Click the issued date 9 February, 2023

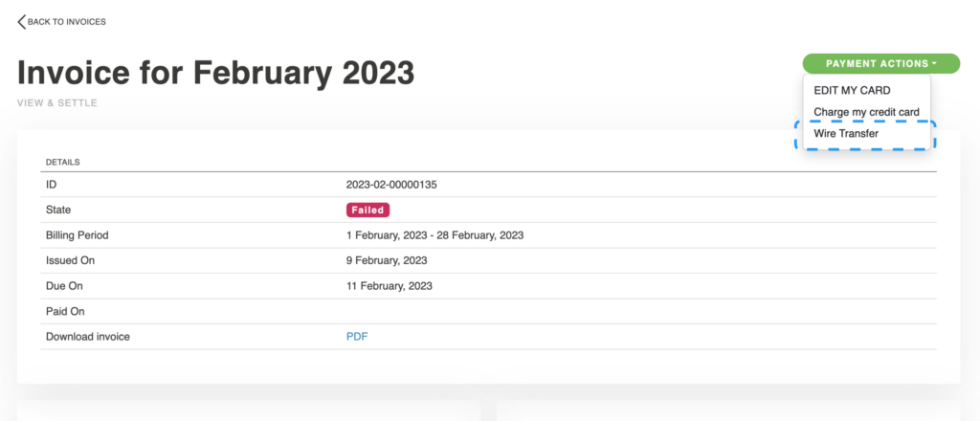387,260
